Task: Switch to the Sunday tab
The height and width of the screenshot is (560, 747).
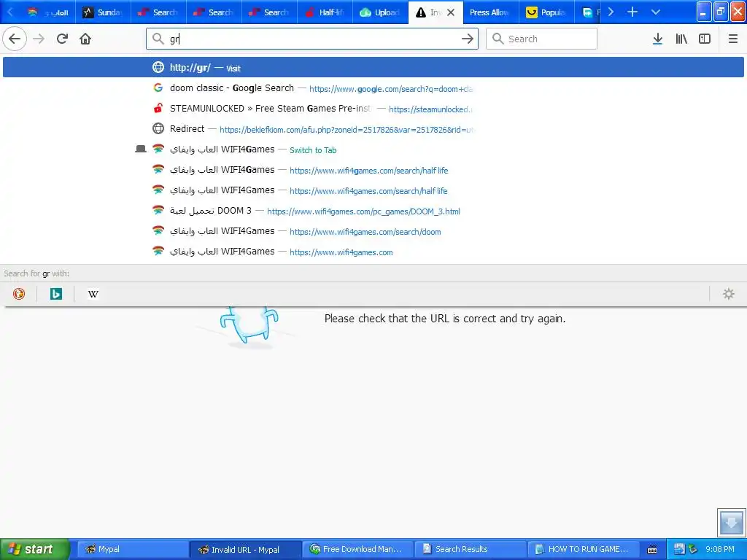Action: tap(102, 12)
